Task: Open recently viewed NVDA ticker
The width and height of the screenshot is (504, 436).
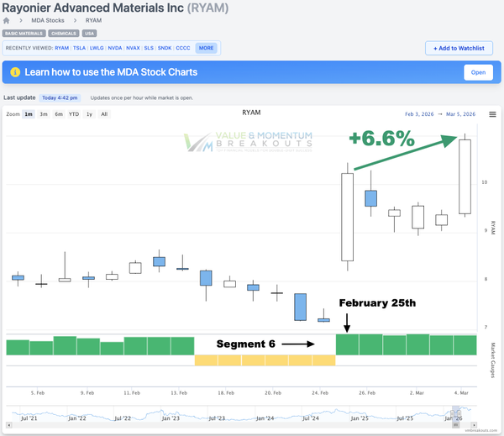Action: [x=115, y=48]
